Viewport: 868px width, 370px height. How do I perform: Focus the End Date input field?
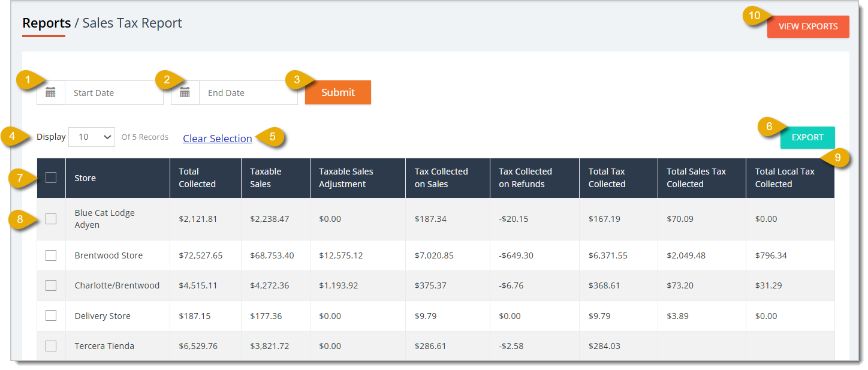click(248, 93)
